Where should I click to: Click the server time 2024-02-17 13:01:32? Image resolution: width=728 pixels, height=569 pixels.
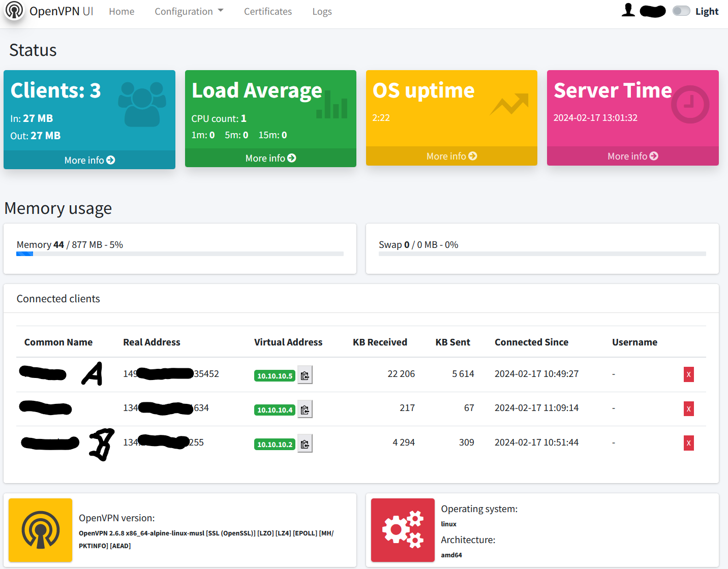[x=595, y=118]
